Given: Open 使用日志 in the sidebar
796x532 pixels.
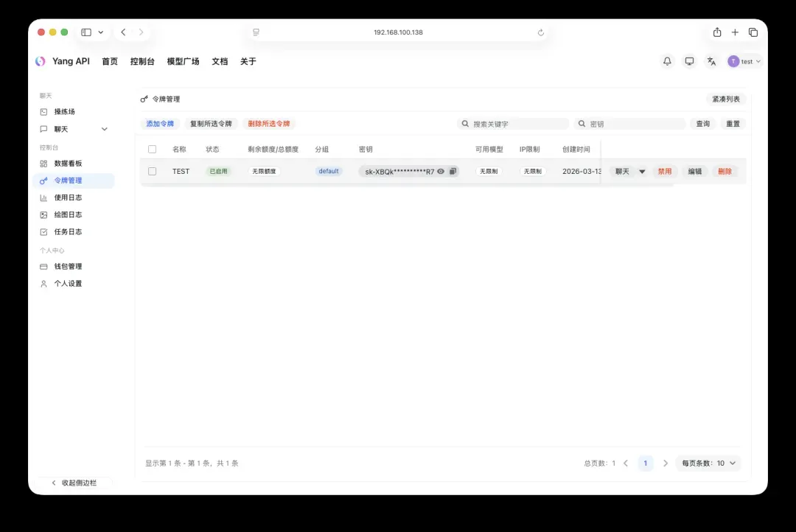Looking at the screenshot, I should (68, 197).
